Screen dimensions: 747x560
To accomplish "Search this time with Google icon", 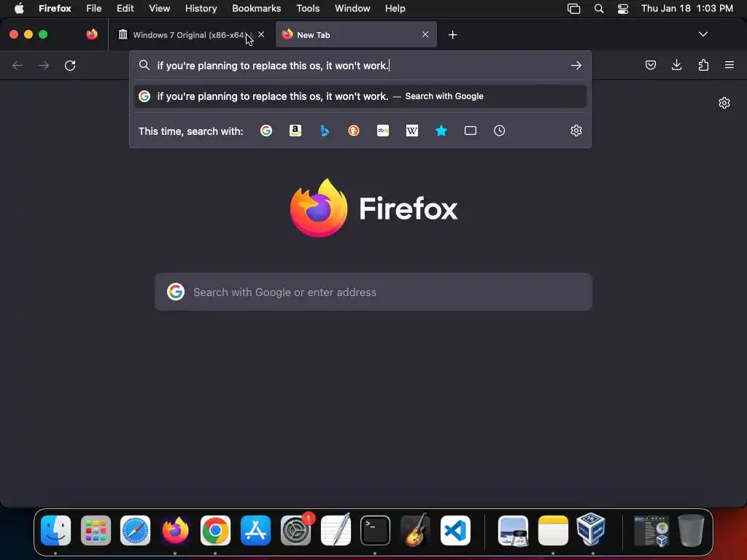I will 266,131.
